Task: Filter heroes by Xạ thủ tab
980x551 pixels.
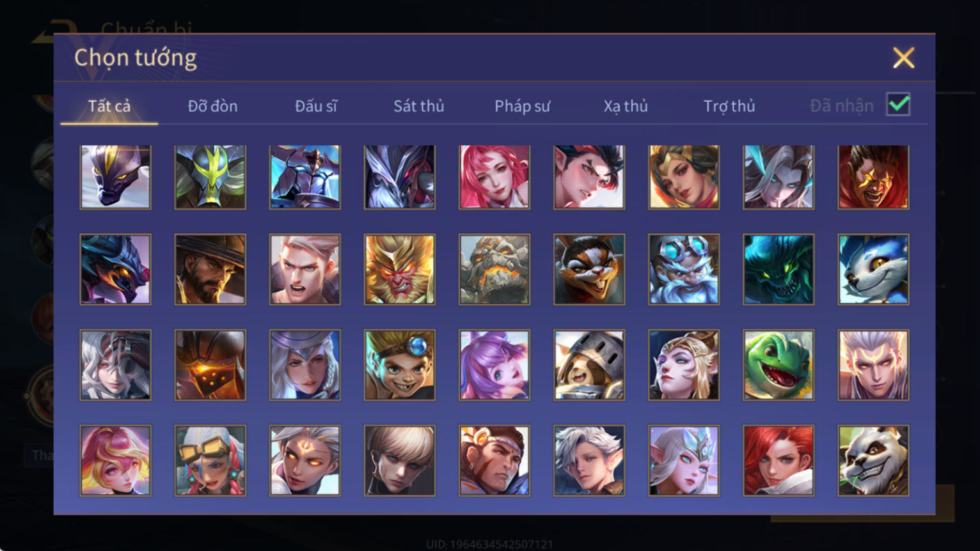Action: coord(626,106)
